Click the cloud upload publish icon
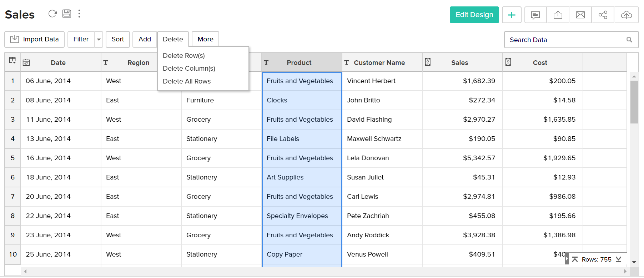Screen dimensions: 644x278 pyautogui.click(x=626, y=15)
